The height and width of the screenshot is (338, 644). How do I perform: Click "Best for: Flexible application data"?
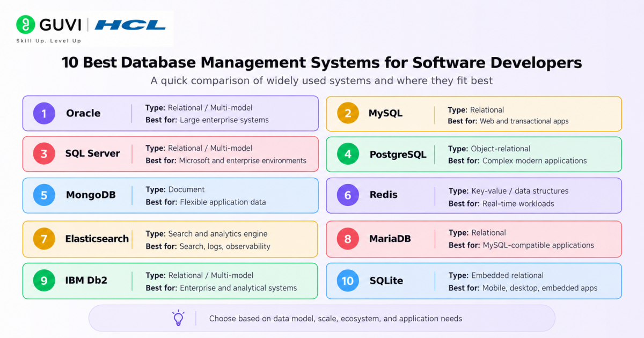(206, 202)
